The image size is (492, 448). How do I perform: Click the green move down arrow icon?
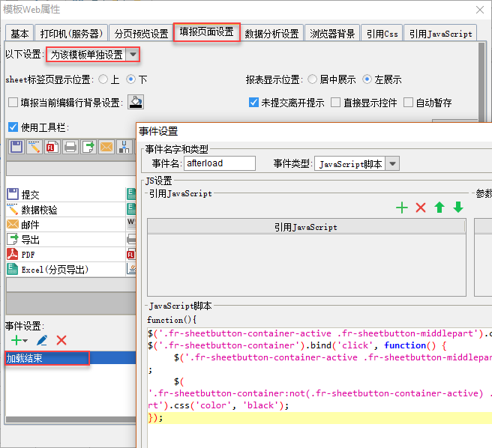pyautogui.click(x=458, y=208)
